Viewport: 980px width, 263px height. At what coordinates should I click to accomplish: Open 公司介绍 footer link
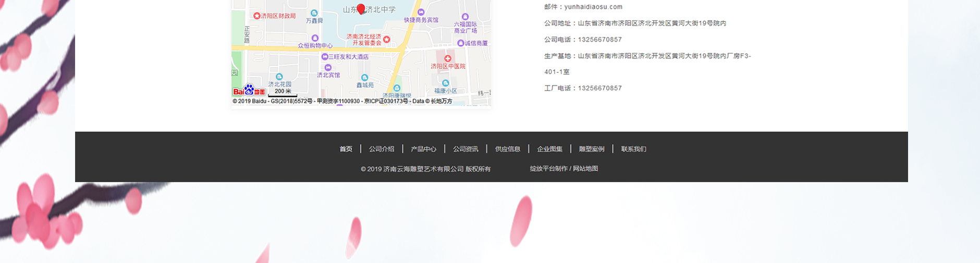pos(382,149)
